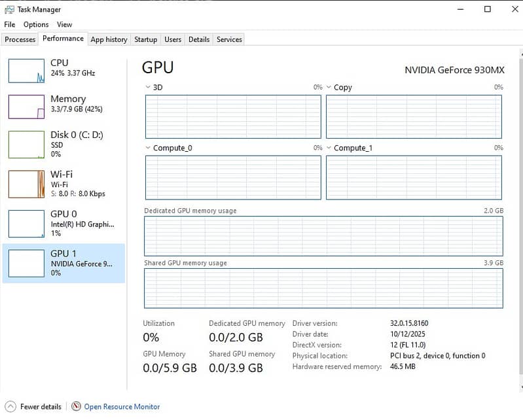523x420 pixels.
Task: Open the Options menu
Action: point(36,25)
